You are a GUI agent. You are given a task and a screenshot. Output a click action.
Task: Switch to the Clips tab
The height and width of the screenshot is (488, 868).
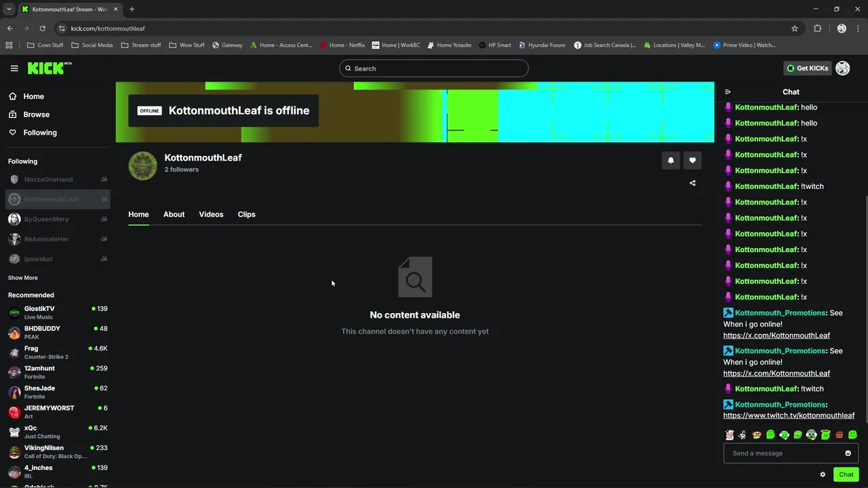[246, 214]
